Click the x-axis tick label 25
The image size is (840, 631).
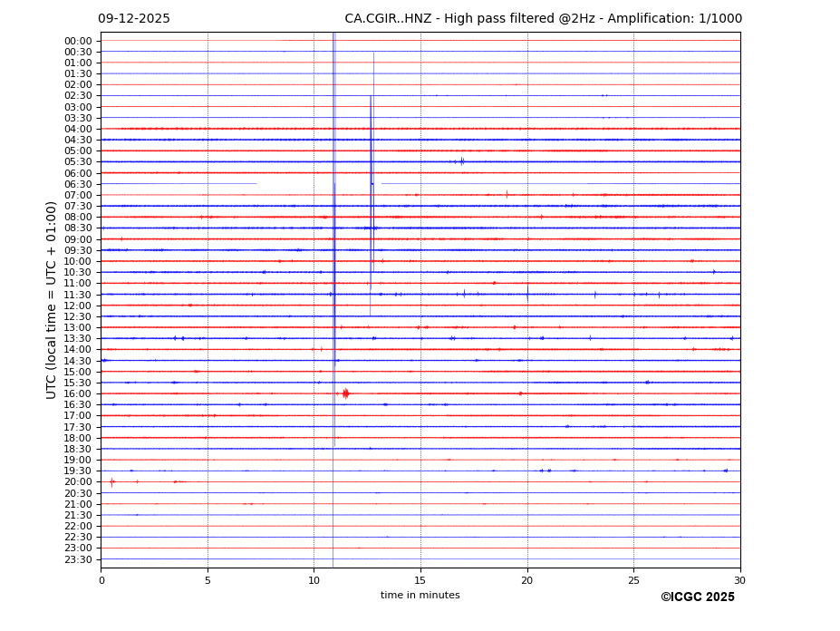[633, 580]
